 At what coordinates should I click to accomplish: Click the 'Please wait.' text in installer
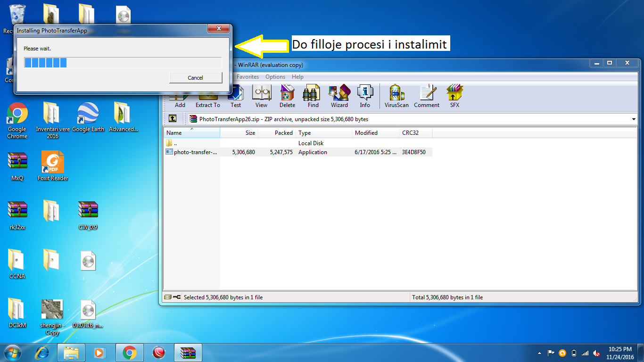tap(37, 49)
